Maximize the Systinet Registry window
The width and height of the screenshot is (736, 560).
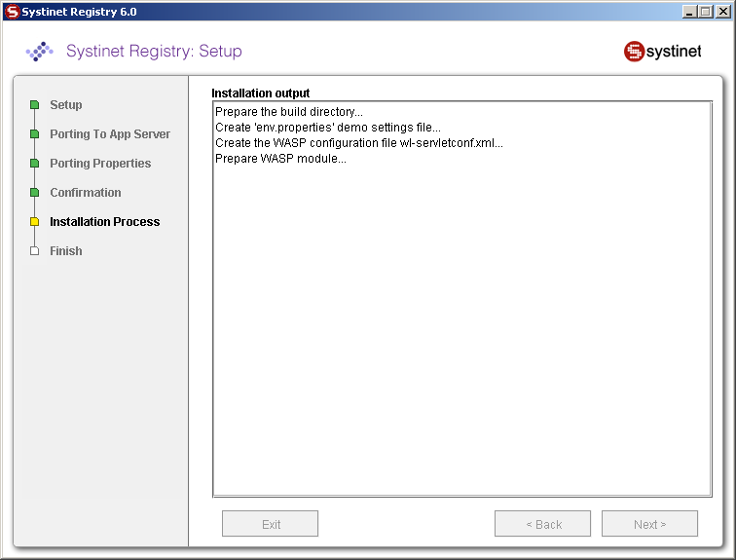tap(706, 12)
